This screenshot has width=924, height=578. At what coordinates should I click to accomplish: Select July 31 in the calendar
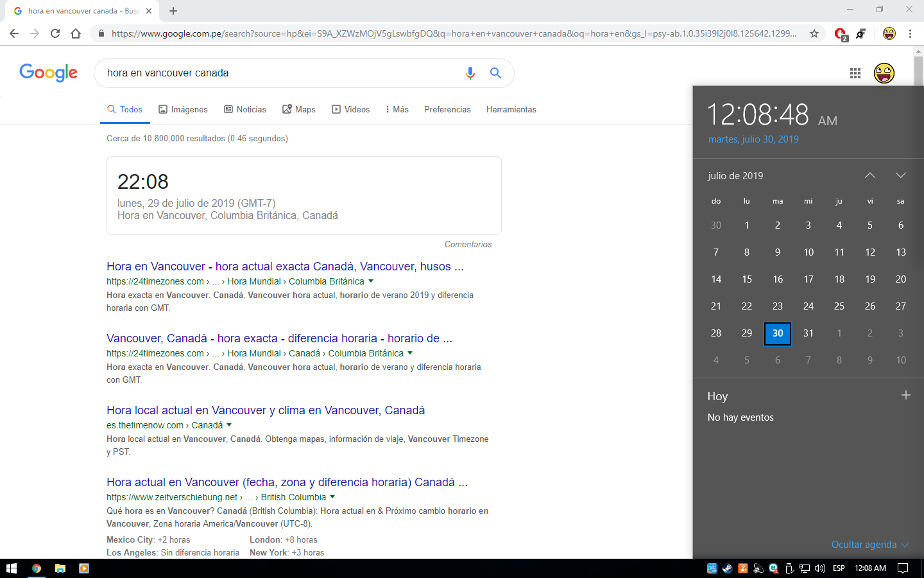pos(809,333)
